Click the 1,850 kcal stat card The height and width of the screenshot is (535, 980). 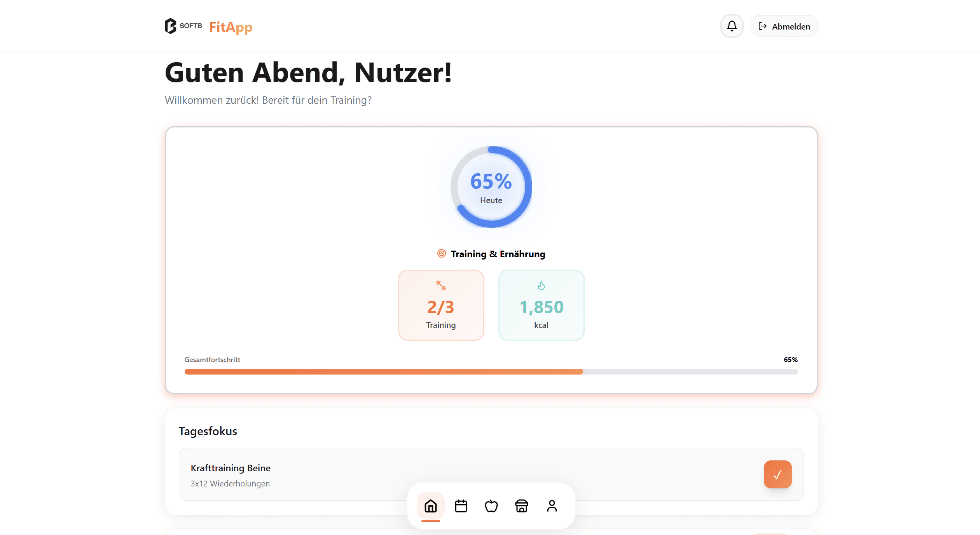click(541, 305)
